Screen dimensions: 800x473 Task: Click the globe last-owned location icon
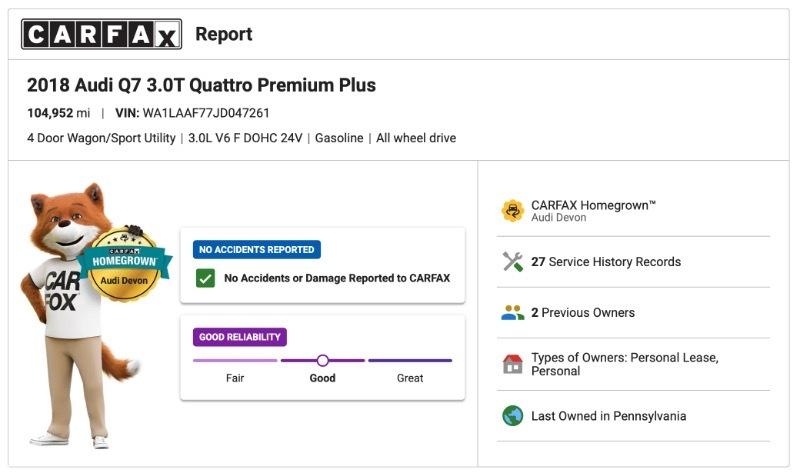coord(513,416)
